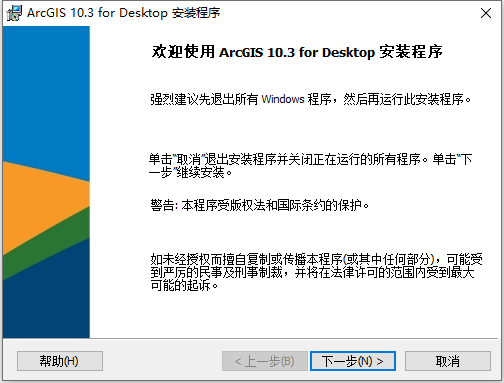Open help with the 帮助(H) button
Image resolution: width=504 pixels, height=383 pixels.
pos(60,361)
